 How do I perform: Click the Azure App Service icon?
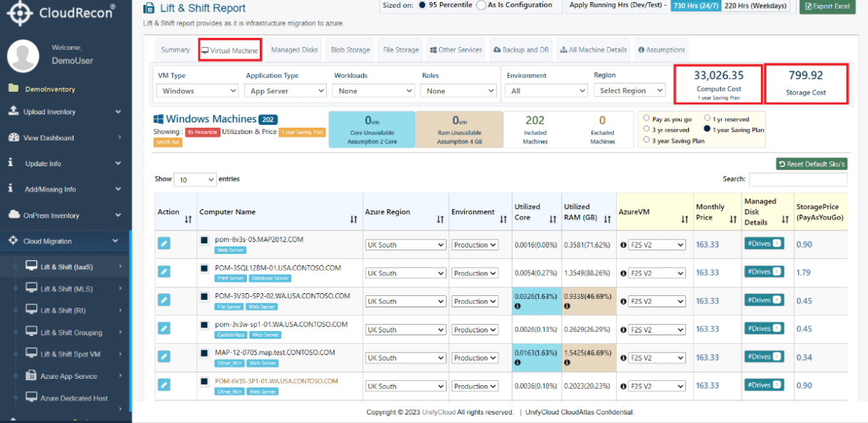pyautogui.click(x=31, y=376)
